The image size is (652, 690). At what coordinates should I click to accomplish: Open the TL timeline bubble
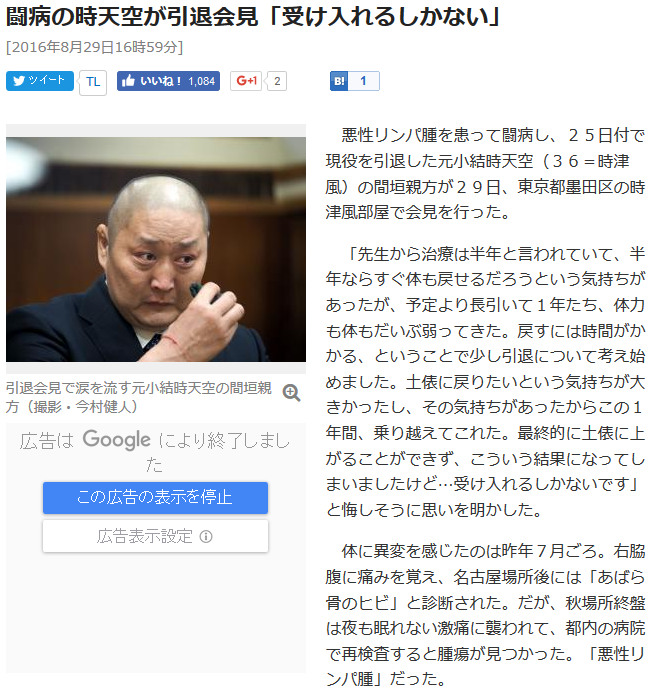point(93,82)
